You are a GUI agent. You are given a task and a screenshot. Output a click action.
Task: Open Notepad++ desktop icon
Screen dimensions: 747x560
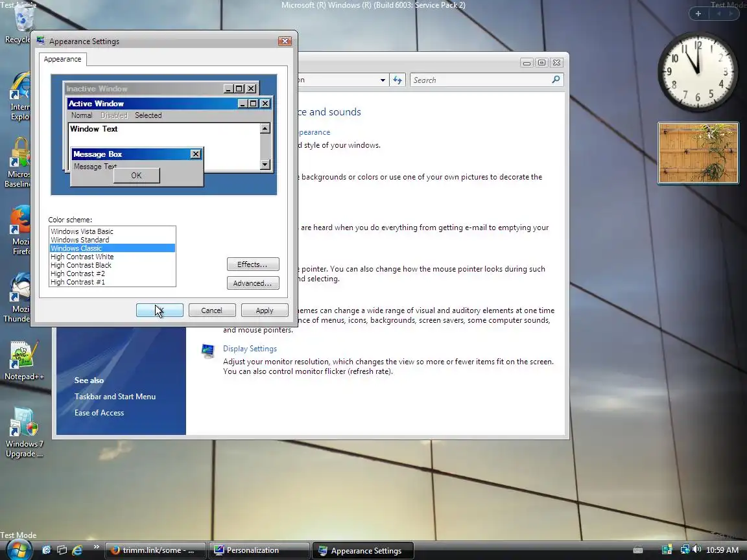pos(24,360)
